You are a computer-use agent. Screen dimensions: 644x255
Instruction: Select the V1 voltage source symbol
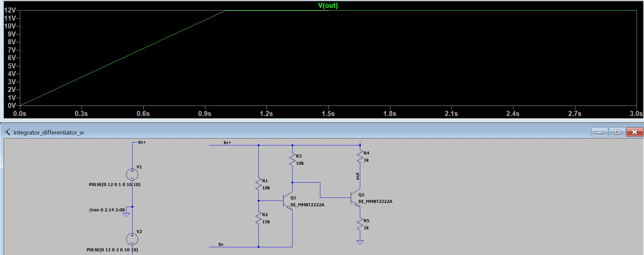(x=132, y=175)
